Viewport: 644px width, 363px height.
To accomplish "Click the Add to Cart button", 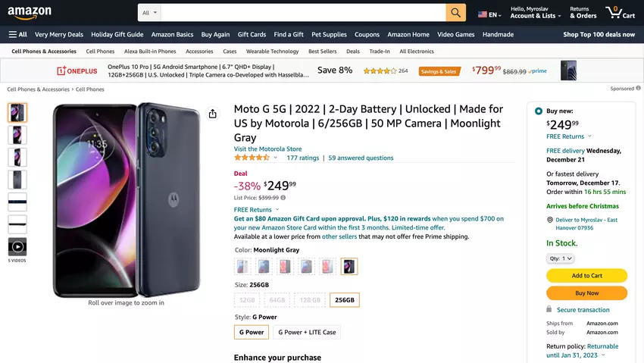I will click(586, 276).
